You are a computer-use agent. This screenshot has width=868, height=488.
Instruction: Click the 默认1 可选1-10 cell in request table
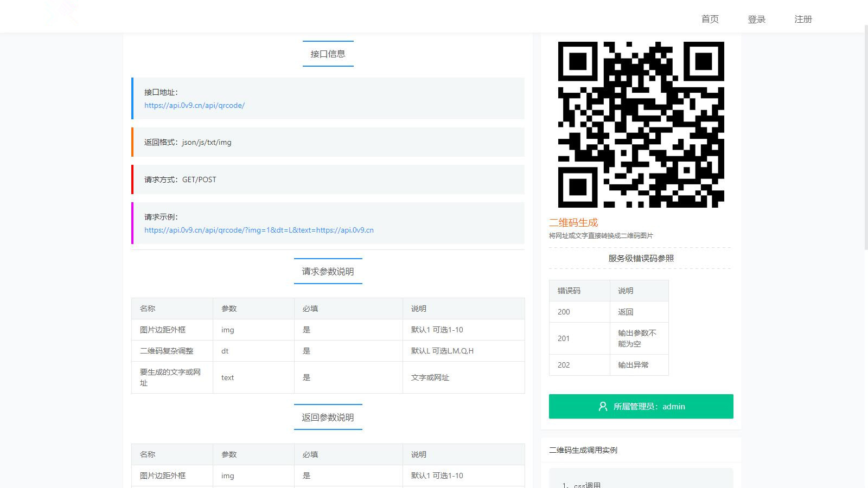tap(463, 330)
